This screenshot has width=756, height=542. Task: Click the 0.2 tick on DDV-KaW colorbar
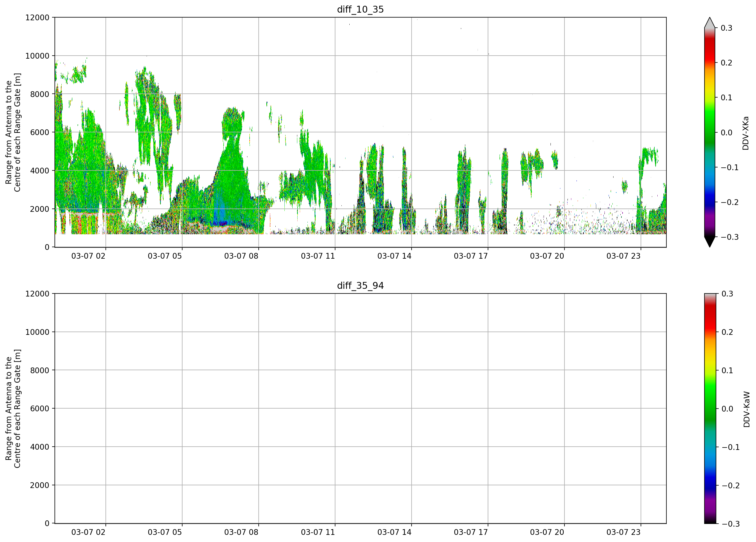click(x=727, y=332)
